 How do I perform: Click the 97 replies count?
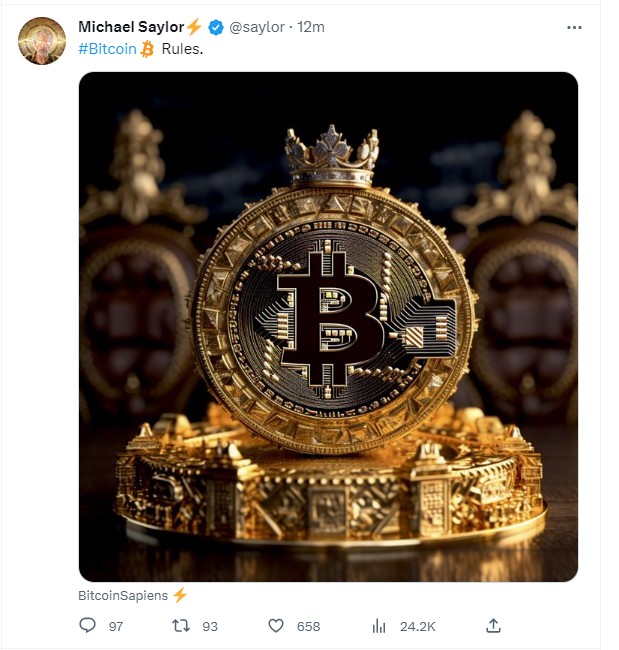pos(116,626)
